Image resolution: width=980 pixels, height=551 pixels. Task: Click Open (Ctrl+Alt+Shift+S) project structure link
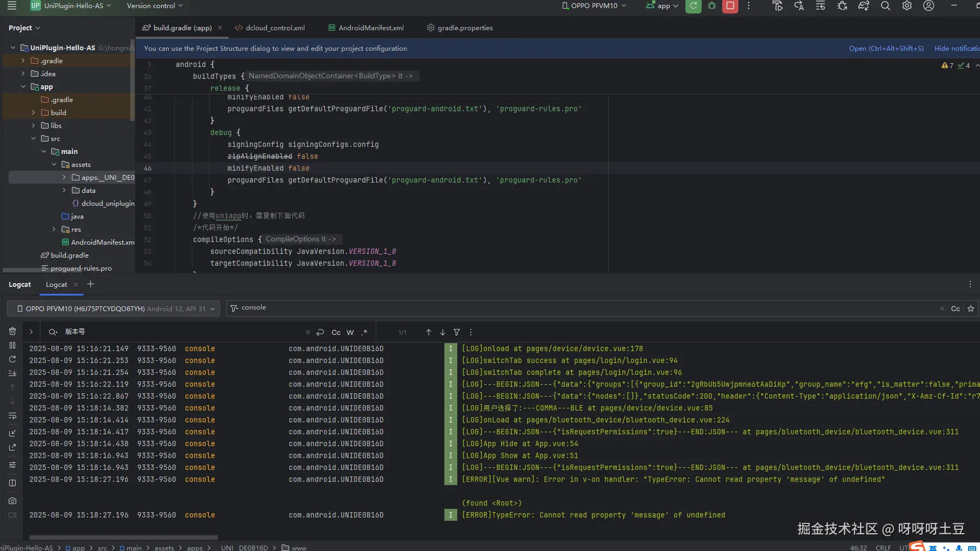[x=886, y=48]
